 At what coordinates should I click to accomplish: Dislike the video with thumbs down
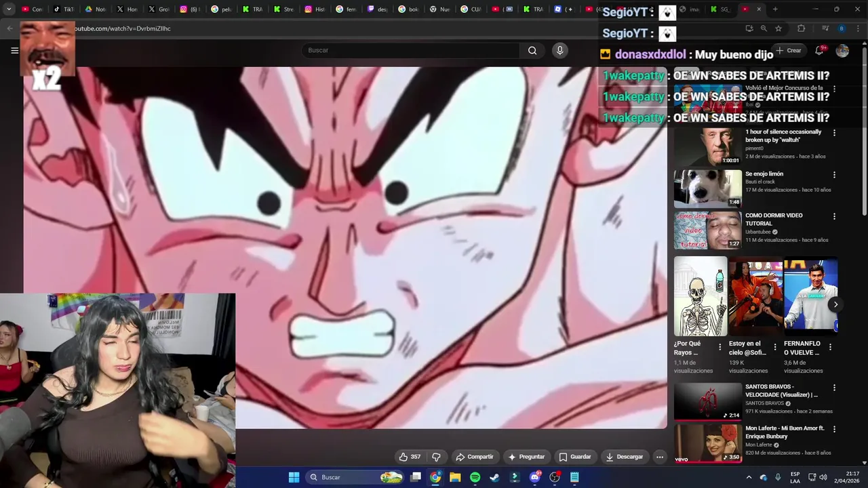tap(437, 457)
